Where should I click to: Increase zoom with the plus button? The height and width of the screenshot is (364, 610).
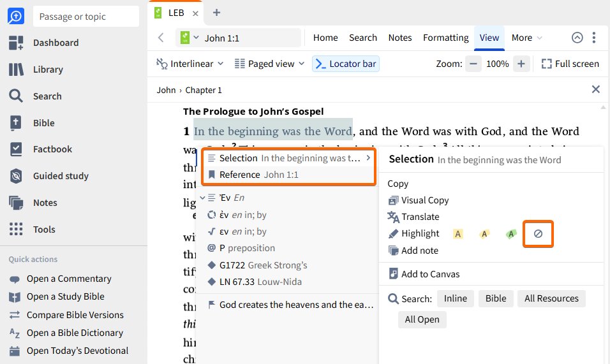(x=521, y=64)
